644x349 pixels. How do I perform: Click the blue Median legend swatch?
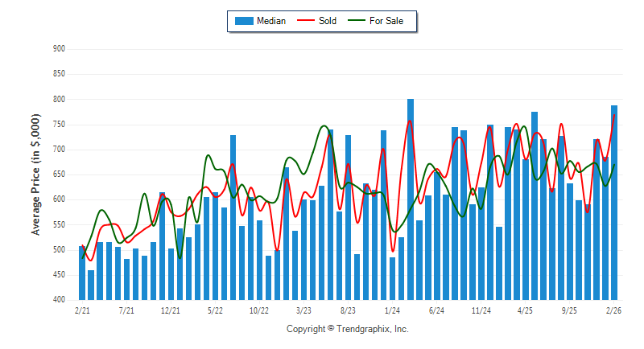[243, 21]
